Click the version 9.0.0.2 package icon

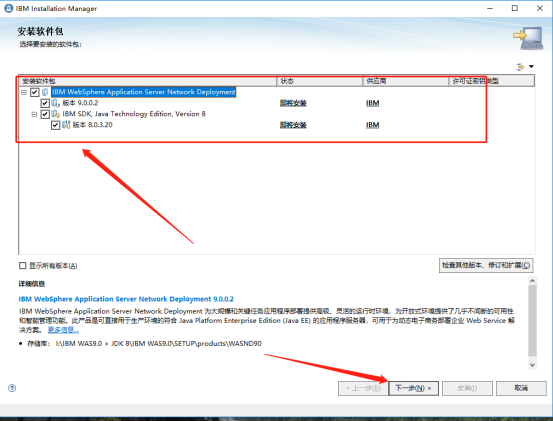(55, 103)
